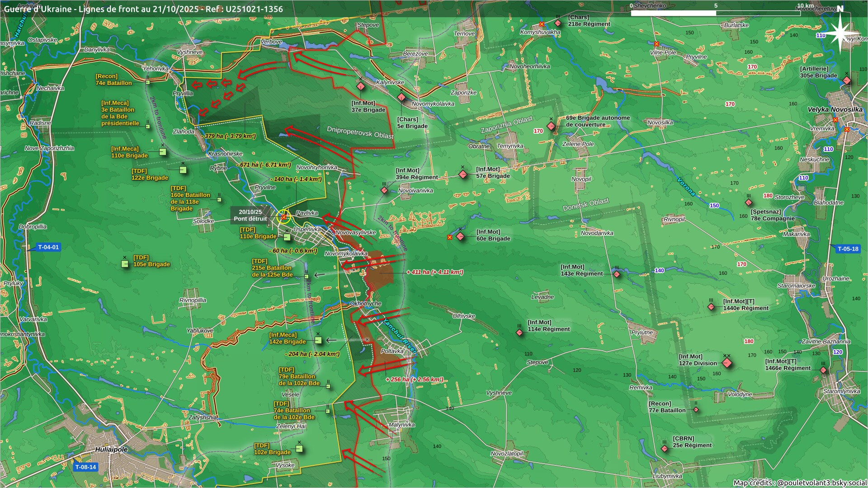Click the Velyka Novosilka town label
Screen dimensions: 868x488
click(x=835, y=109)
